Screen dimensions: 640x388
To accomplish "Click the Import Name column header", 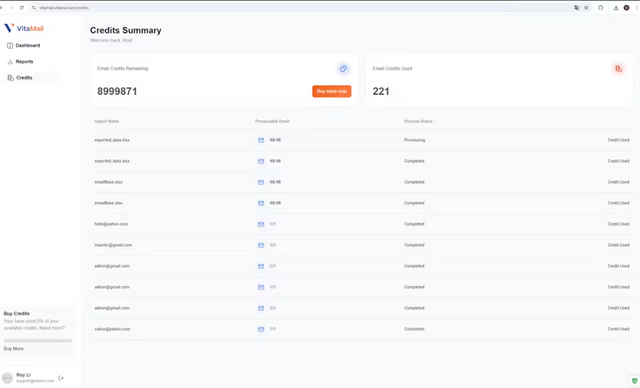I will click(107, 122).
